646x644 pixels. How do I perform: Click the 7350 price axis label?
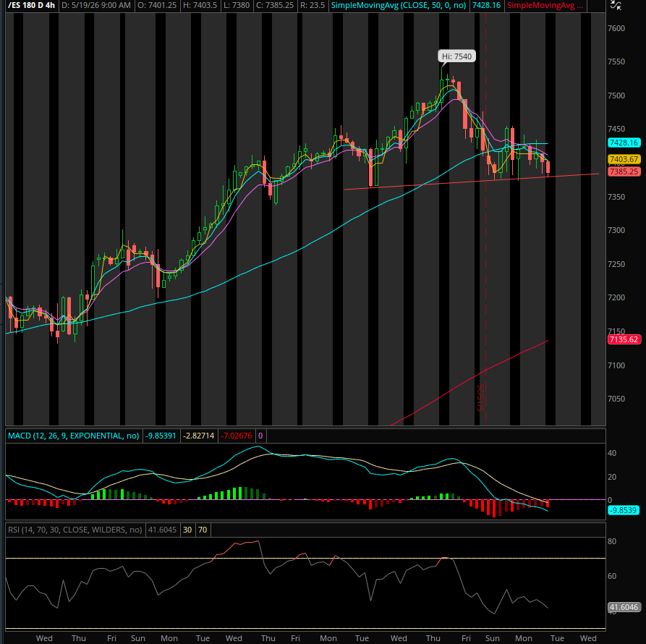pos(616,197)
